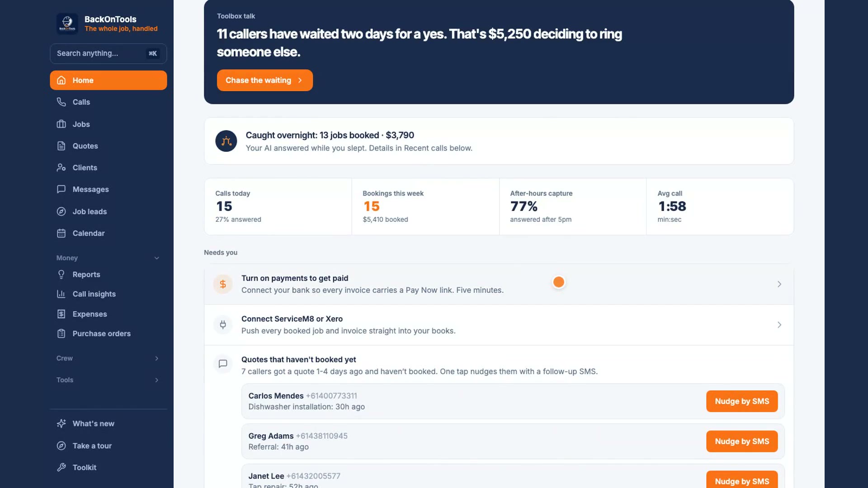
Task: Open Job leads via the compass icon
Action: point(61,211)
